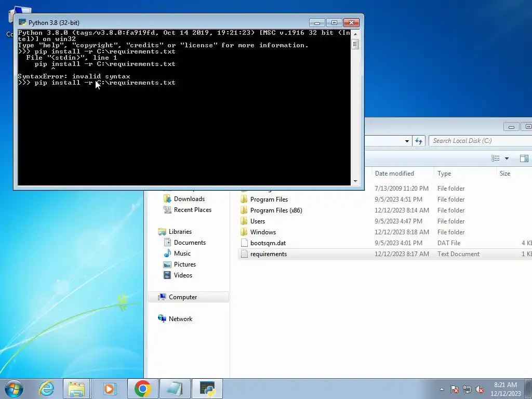The height and width of the screenshot is (399, 532).
Task: Click the bootsqm.dat file icon
Action: (x=244, y=243)
